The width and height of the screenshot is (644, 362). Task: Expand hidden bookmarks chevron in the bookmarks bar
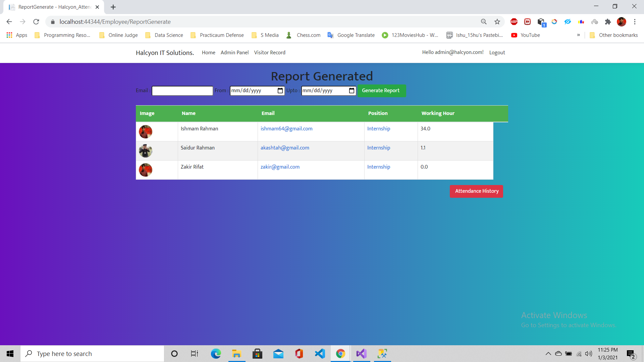click(578, 35)
